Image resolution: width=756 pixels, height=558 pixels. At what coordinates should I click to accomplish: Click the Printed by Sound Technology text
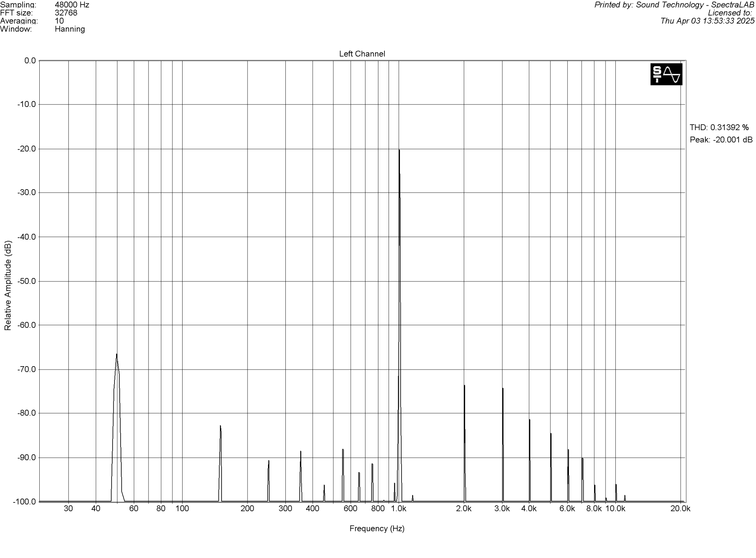pyautogui.click(x=674, y=5)
